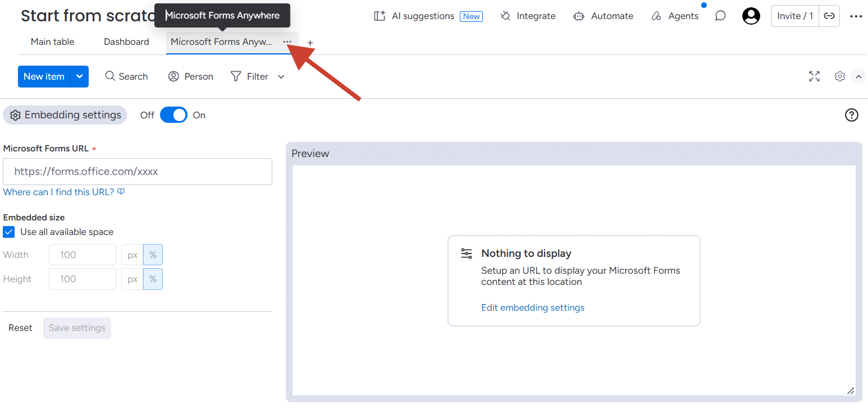Open the Agents panel
This screenshot has width=868, height=410.
pyautogui.click(x=675, y=16)
